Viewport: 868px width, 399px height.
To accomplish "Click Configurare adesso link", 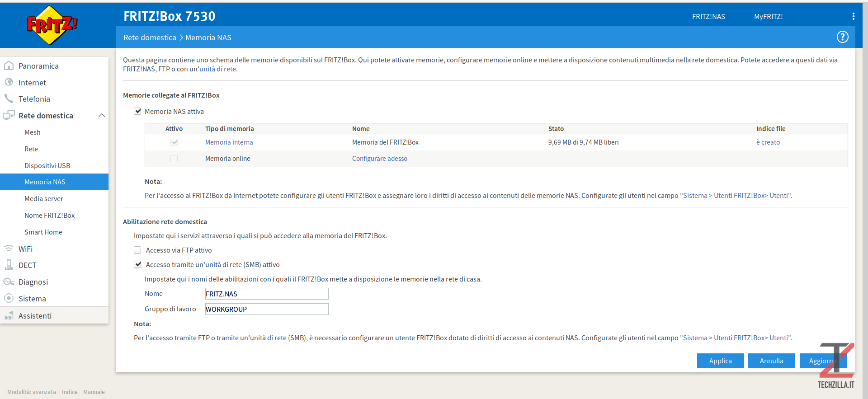I will tap(380, 158).
